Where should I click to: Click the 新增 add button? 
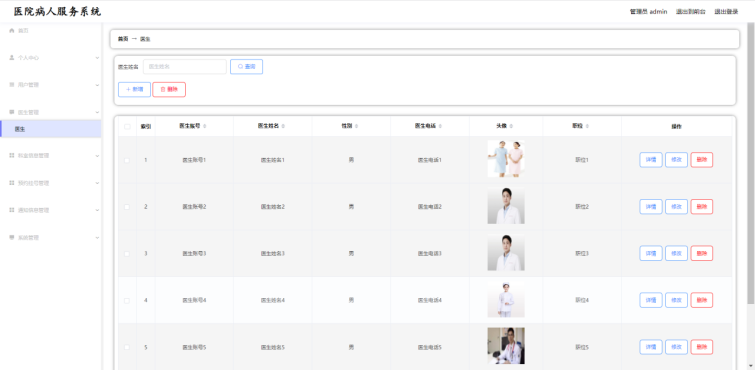click(x=134, y=90)
